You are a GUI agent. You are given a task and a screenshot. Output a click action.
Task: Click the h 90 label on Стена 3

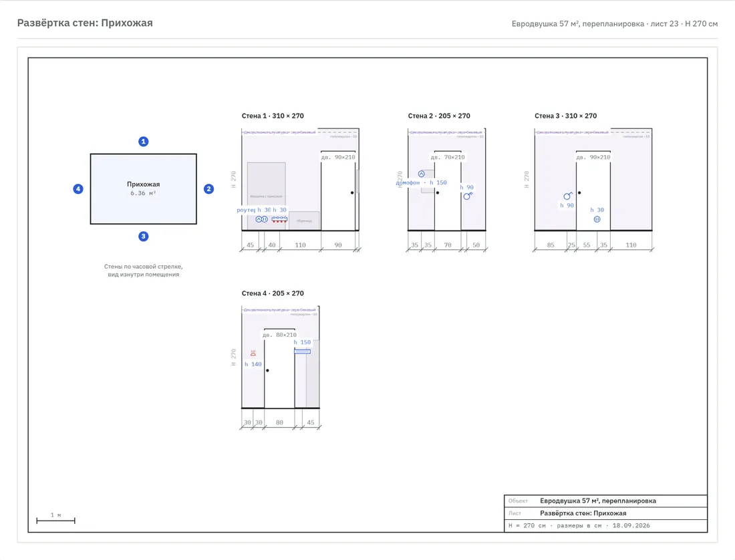(567, 205)
